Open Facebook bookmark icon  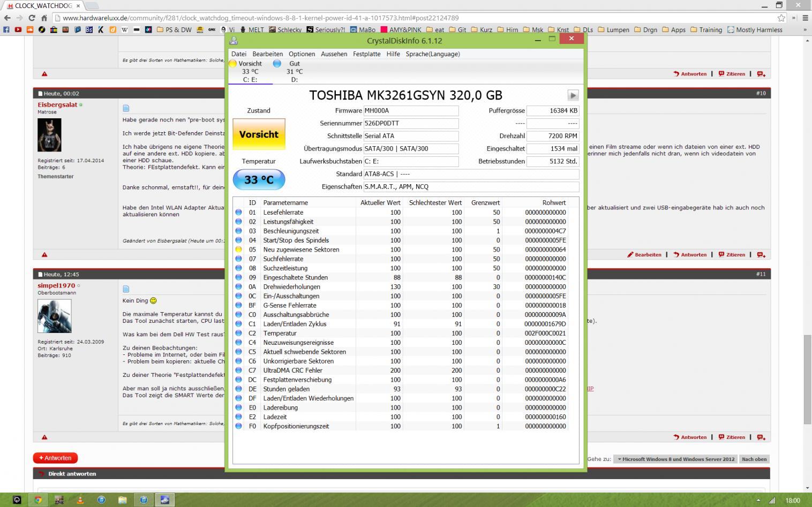pos(6,29)
